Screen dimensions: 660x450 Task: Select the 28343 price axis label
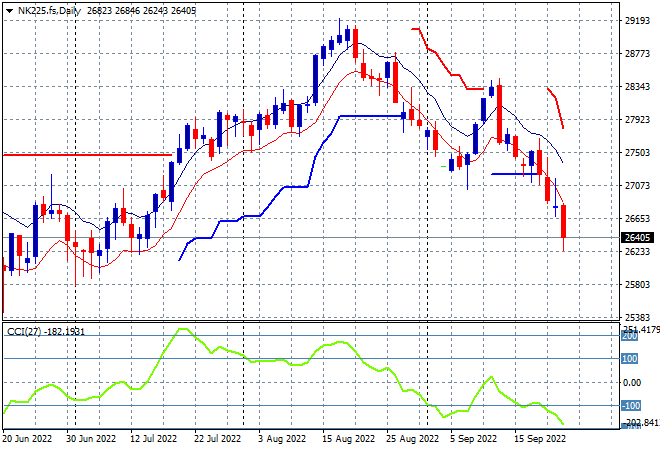tap(637, 87)
